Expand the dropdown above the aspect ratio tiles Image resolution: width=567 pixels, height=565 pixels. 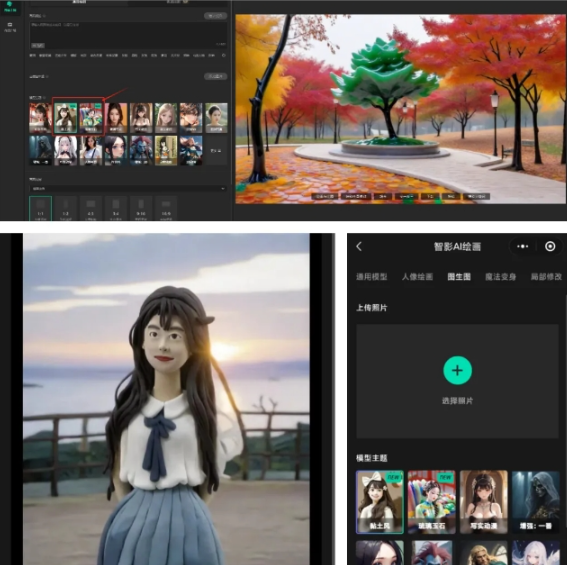coord(128,188)
